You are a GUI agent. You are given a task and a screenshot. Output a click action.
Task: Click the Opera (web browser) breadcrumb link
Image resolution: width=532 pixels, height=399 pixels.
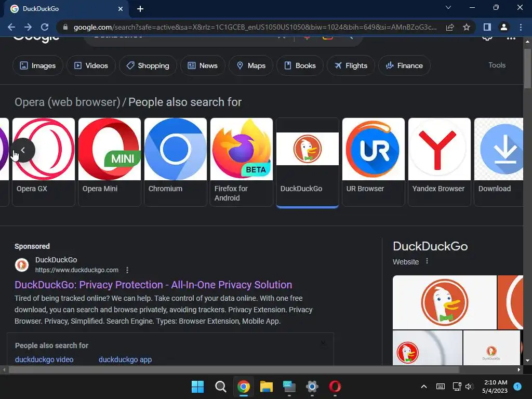point(68,102)
